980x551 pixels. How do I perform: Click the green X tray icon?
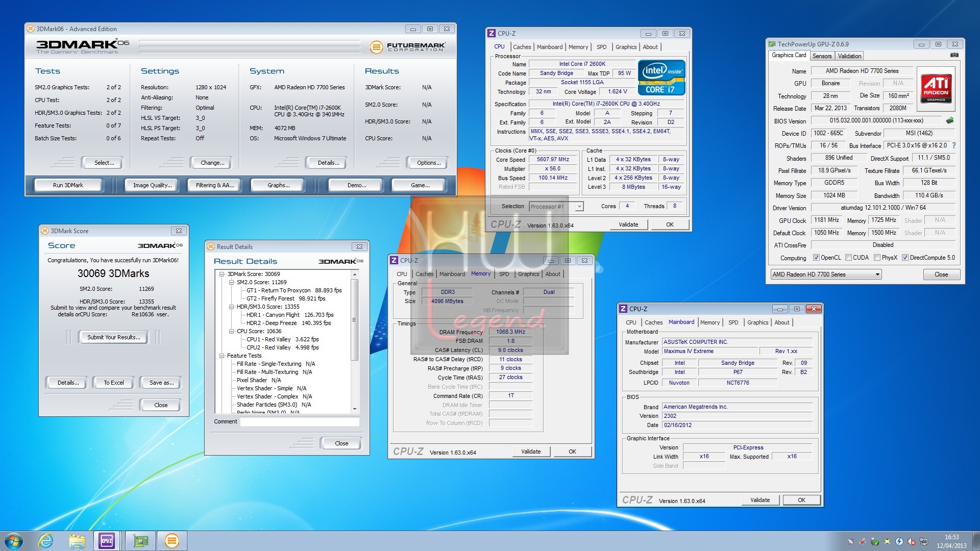[x=887, y=541]
